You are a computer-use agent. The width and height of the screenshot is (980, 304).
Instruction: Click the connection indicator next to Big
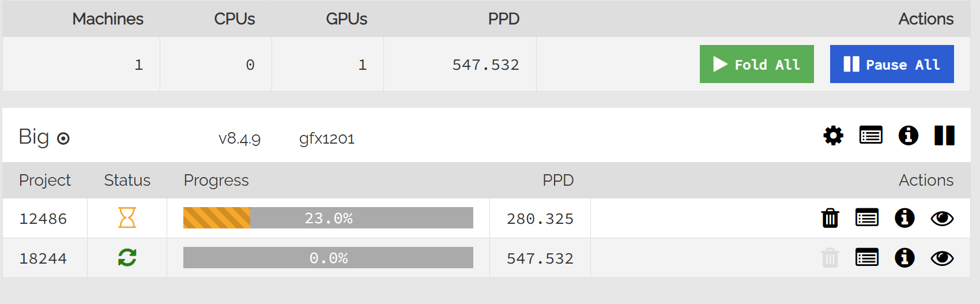[63, 138]
